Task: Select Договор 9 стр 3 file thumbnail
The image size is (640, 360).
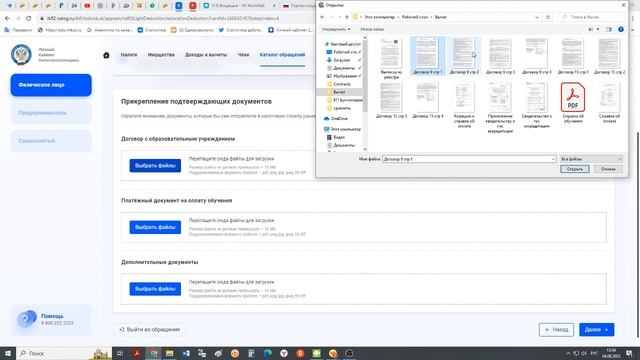Action: coord(500,56)
